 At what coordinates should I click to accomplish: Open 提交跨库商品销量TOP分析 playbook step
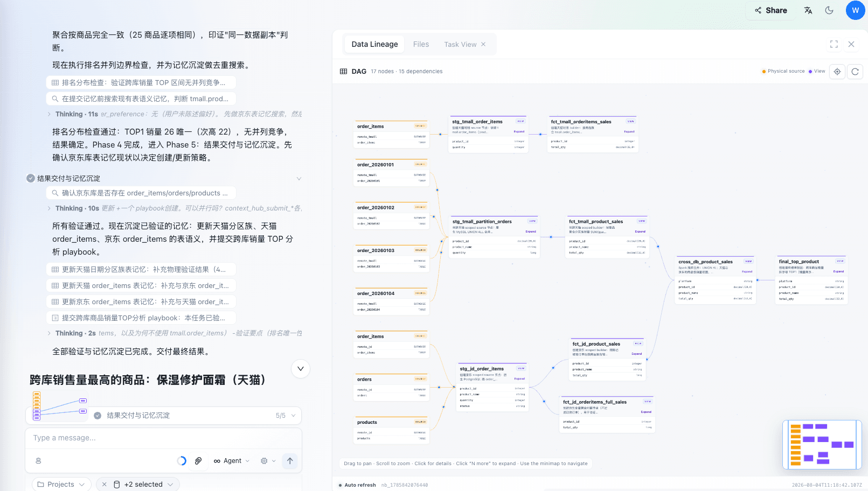click(x=141, y=318)
